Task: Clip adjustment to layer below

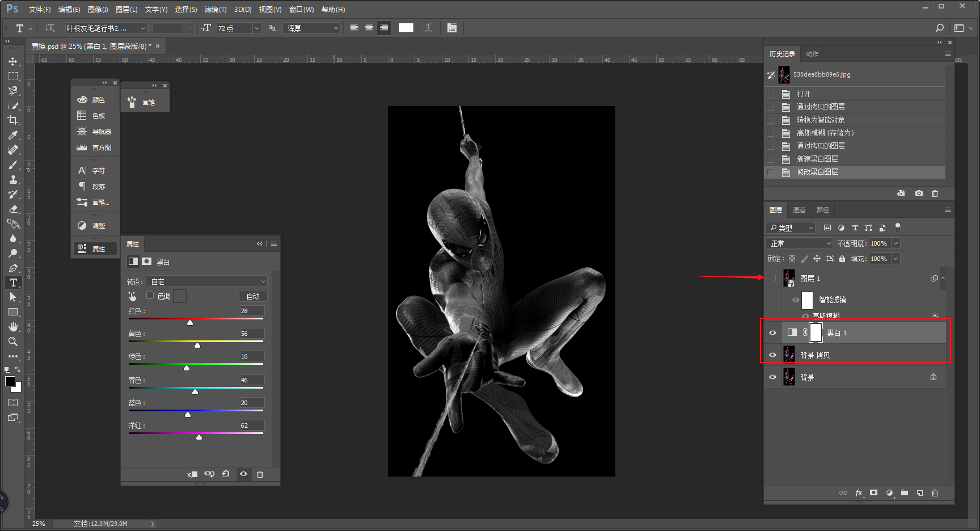Action: [193, 474]
